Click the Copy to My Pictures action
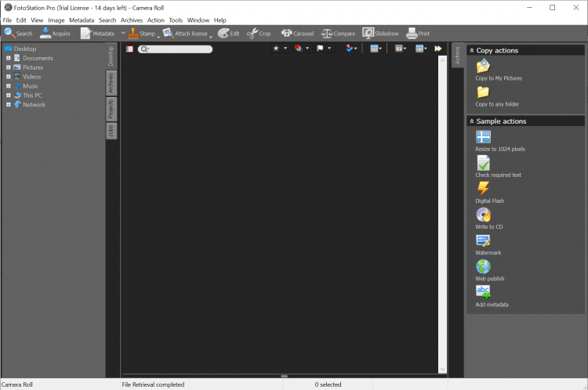The width and height of the screenshot is (588, 390). [x=499, y=70]
